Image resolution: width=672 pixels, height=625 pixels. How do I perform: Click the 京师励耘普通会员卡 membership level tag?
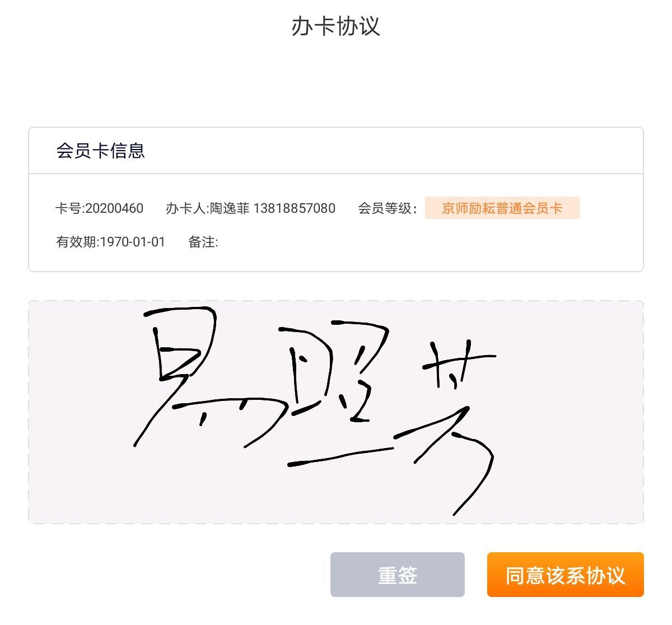pos(502,208)
